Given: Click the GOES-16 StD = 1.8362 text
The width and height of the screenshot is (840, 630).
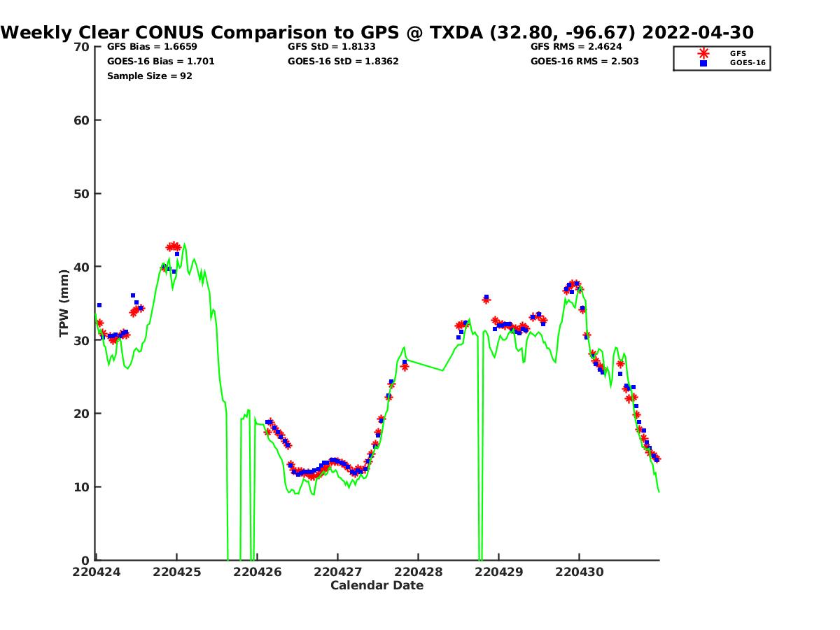Looking at the screenshot, I should (343, 62).
